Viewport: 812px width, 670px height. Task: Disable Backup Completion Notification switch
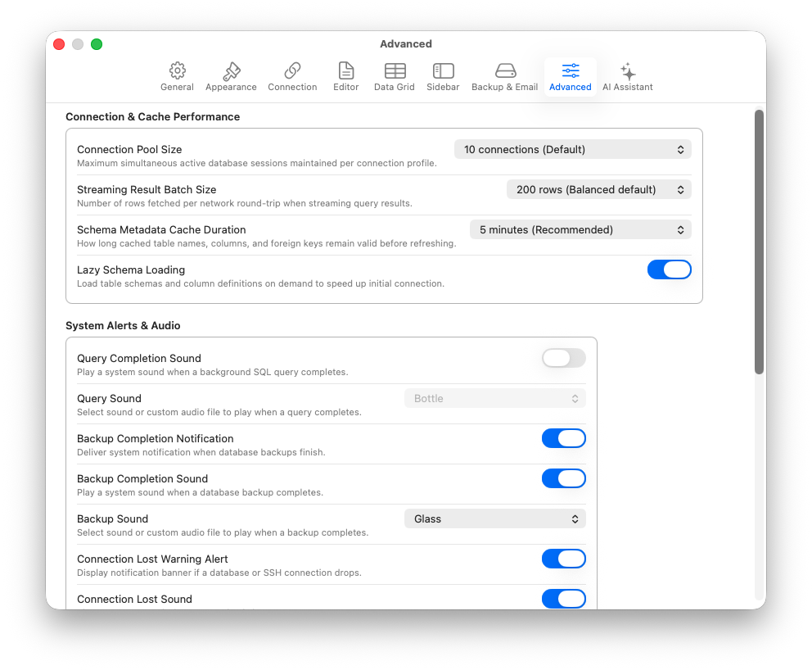tap(564, 438)
